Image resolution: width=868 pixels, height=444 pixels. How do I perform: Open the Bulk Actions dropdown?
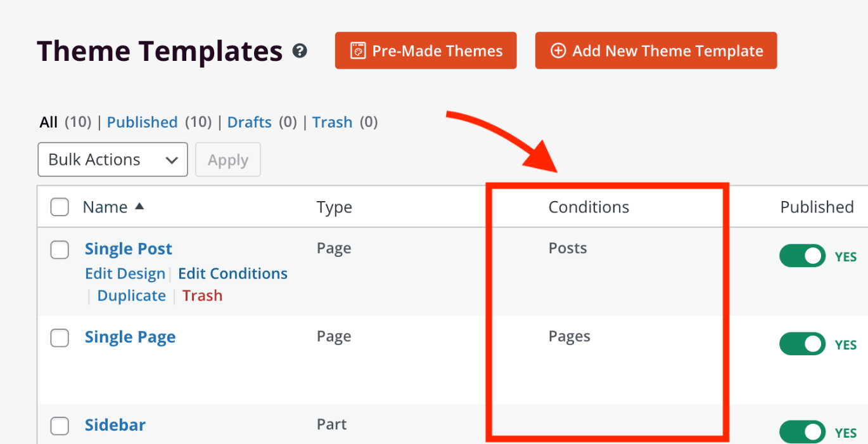click(x=113, y=160)
